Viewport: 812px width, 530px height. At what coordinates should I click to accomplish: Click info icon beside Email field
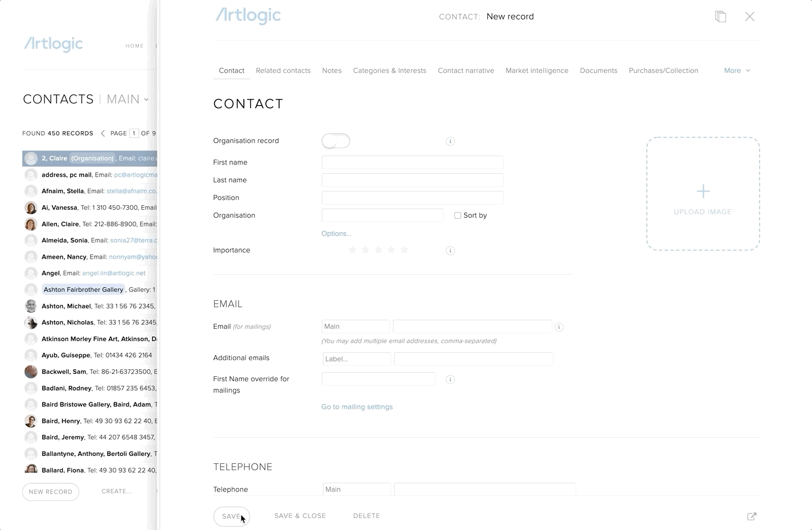559,327
